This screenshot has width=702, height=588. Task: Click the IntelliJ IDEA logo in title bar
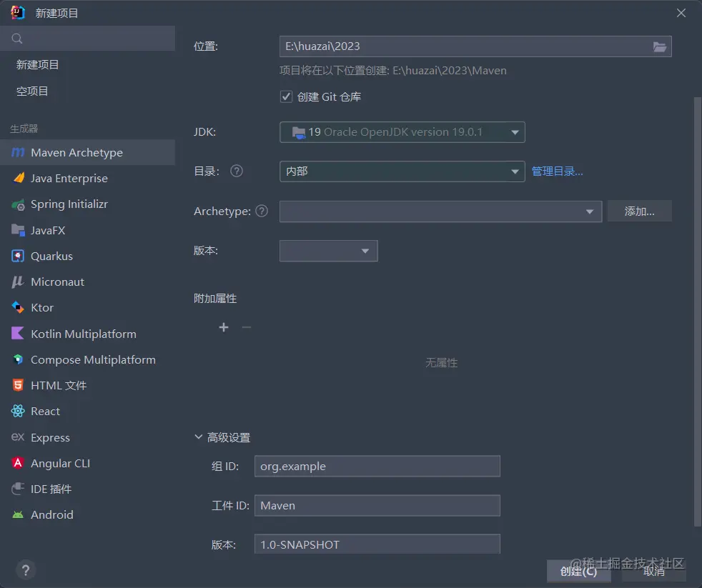(x=18, y=13)
